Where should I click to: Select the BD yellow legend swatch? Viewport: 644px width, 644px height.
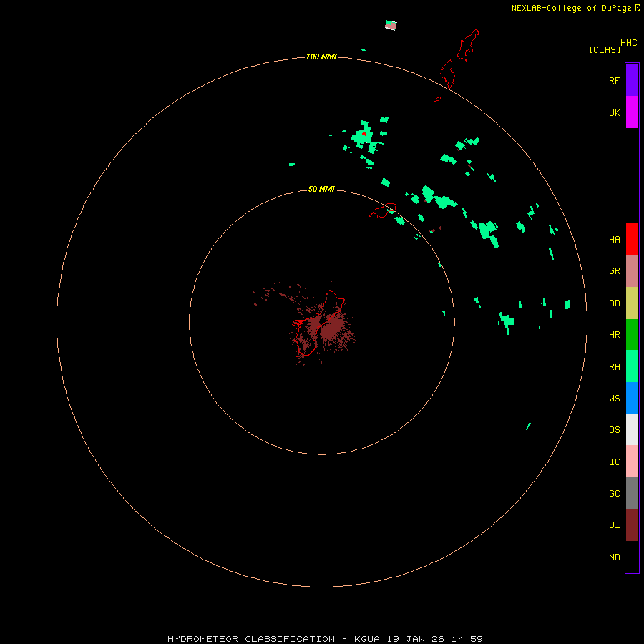tap(632, 303)
